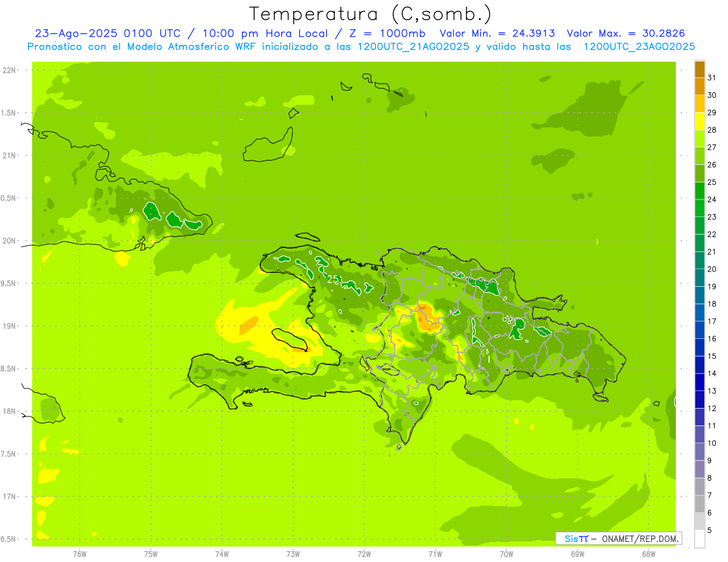Click the legend value "10"
This screenshot has width=728, height=562.
[712, 443]
